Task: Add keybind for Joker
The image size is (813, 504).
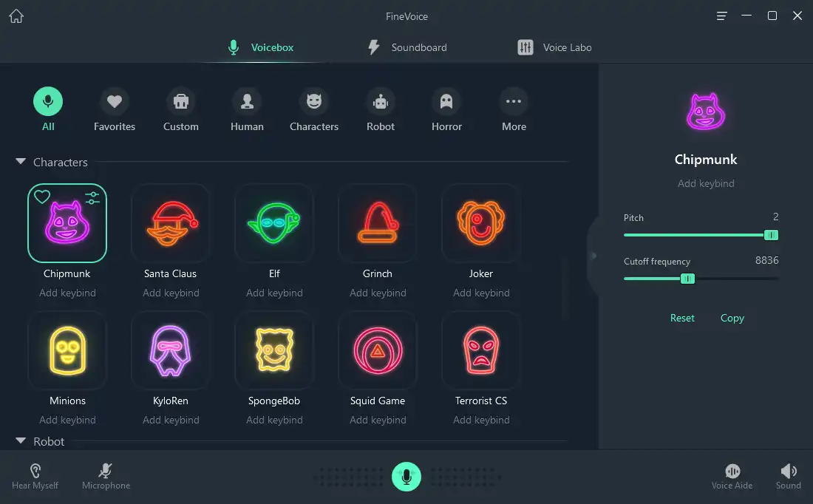Action: [481, 293]
